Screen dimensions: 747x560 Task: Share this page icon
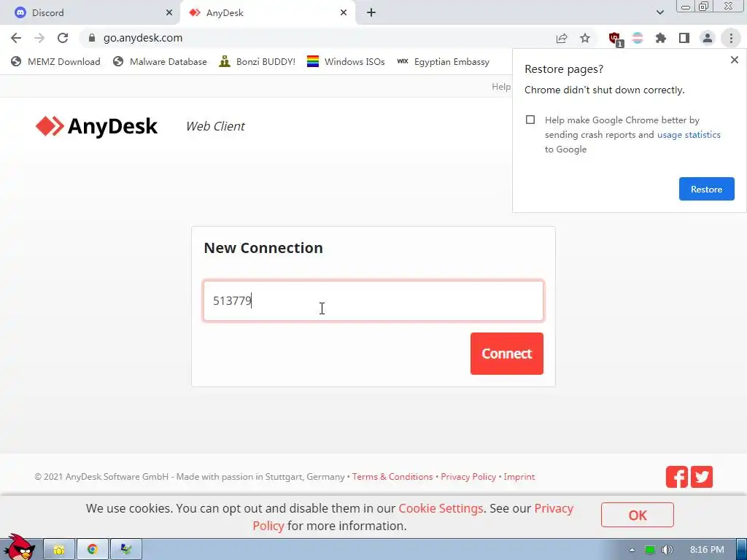(562, 38)
